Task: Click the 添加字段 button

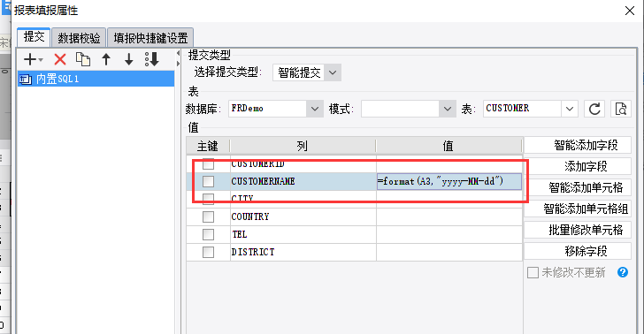Action: [x=578, y=166]
